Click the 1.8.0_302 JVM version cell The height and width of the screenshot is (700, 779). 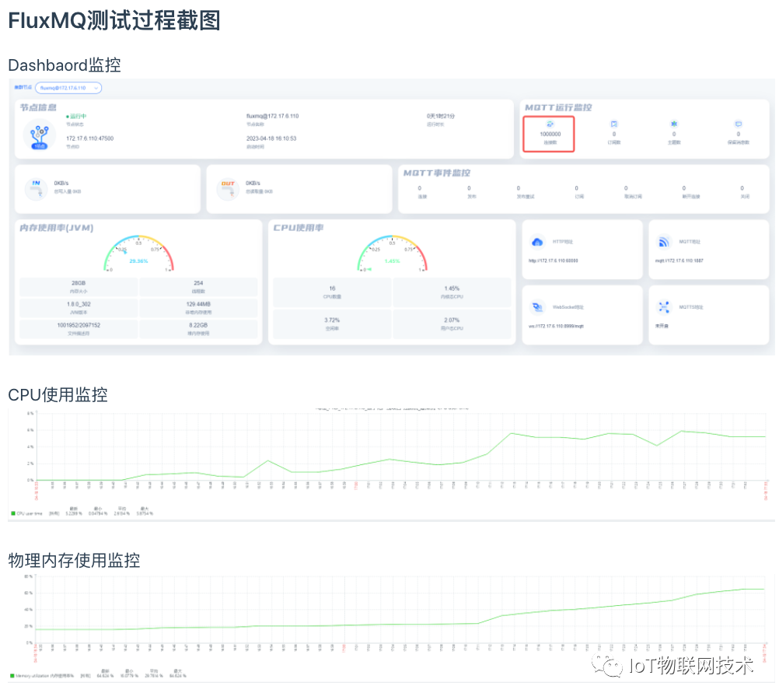[79, 308]
